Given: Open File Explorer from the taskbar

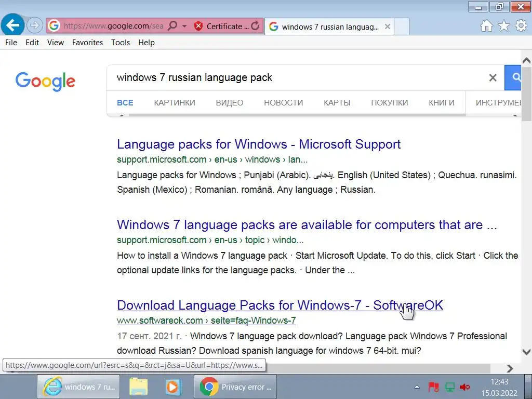Looking at the screenshot, I should click(138, 387).
